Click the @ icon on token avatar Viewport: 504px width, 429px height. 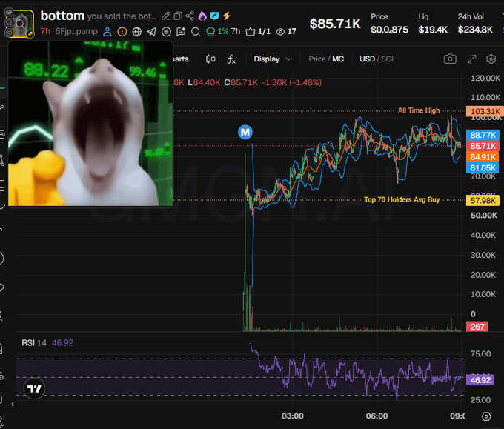[x=9, y=32]
